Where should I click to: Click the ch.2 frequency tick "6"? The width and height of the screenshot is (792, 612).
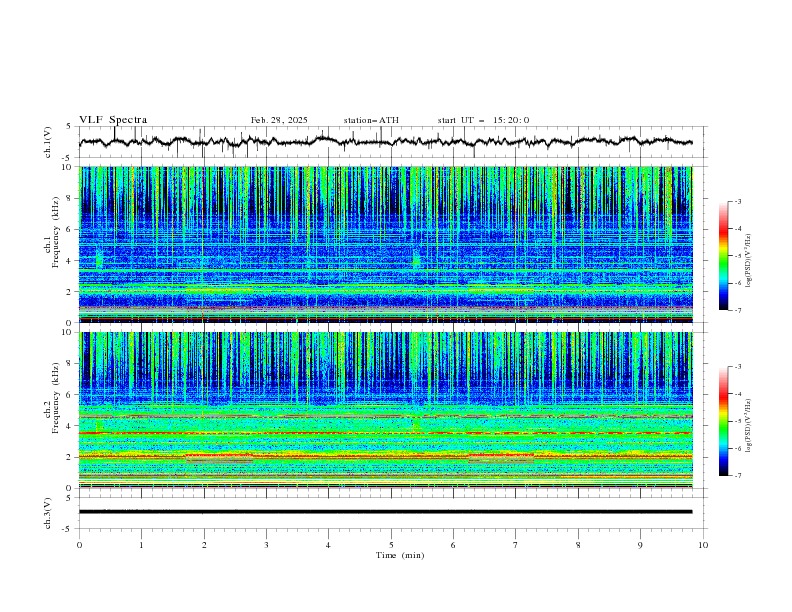(x=69, y=395)
